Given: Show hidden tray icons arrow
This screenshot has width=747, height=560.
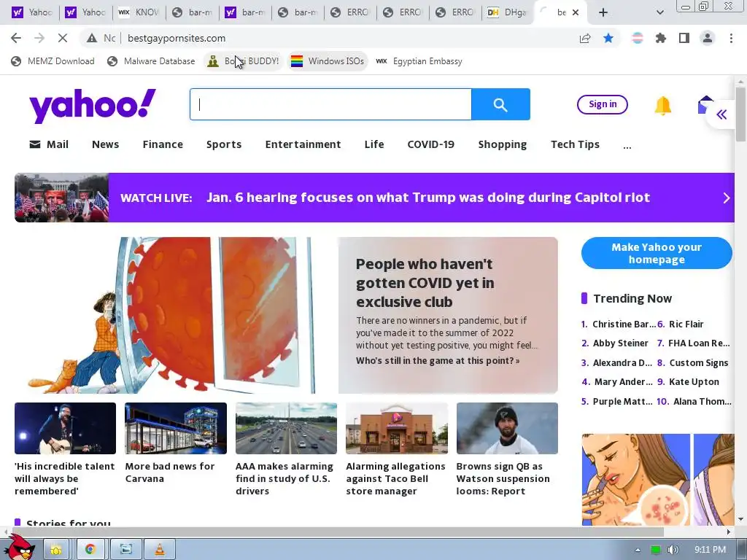Looking at the screenshot, I should (x=638, y=550).
